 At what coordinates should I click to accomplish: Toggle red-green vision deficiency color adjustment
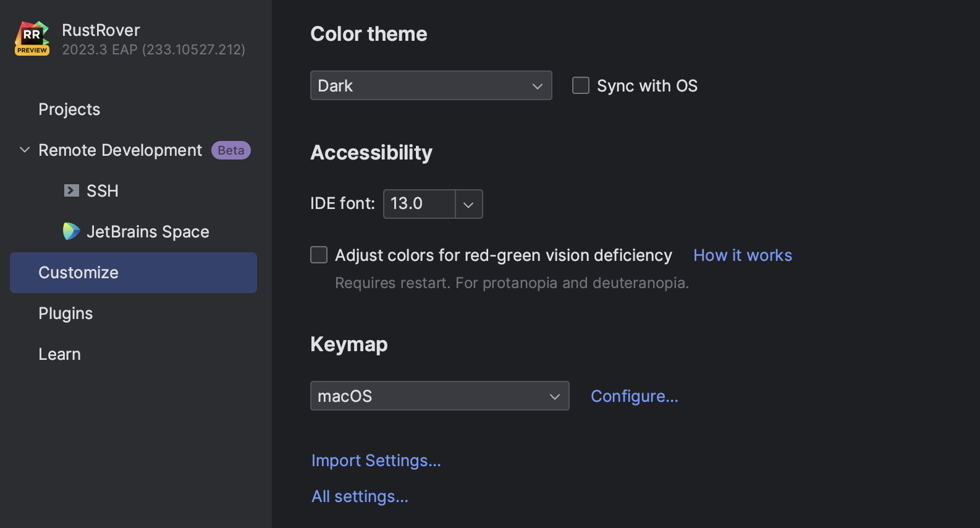319,255
